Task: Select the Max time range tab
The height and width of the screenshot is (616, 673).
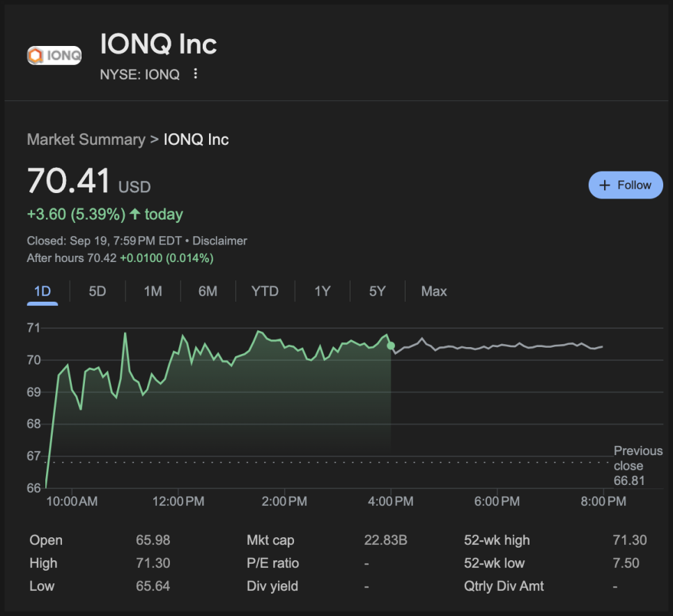Action: click(434, 291)
